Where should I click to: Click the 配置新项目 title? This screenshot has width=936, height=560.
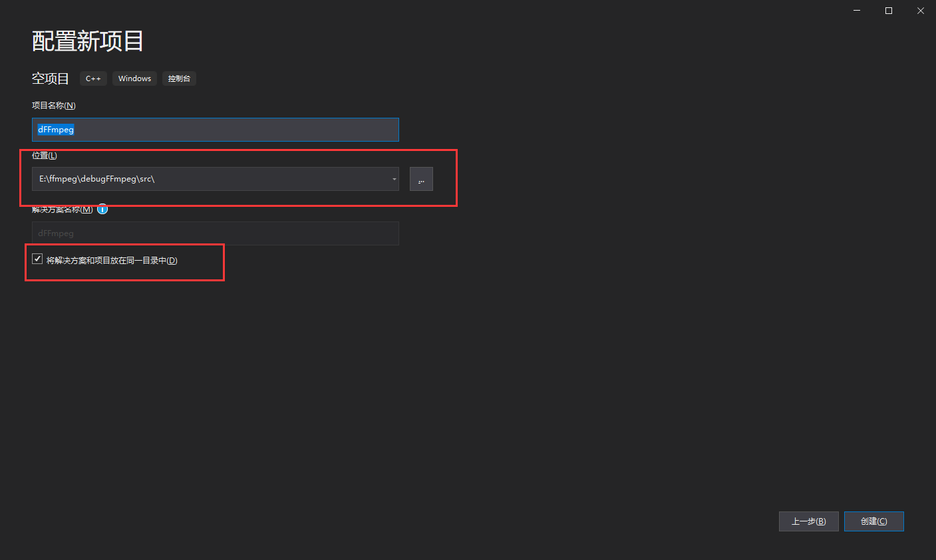87,41
